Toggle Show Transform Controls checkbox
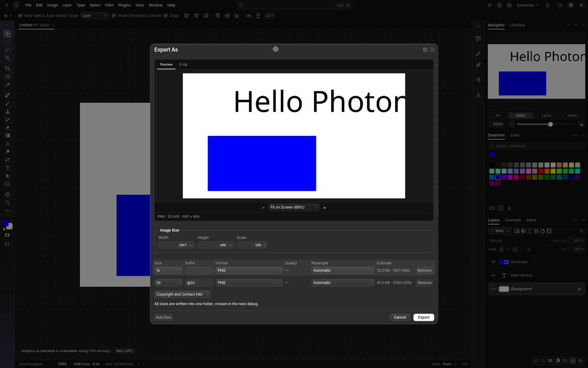 point(114,16)
